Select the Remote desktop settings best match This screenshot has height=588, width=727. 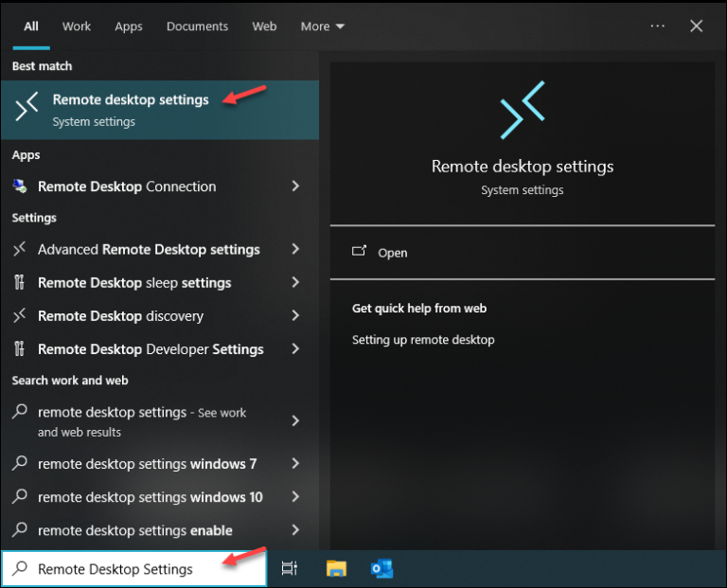pyautogui.click(x=160, y=110)
